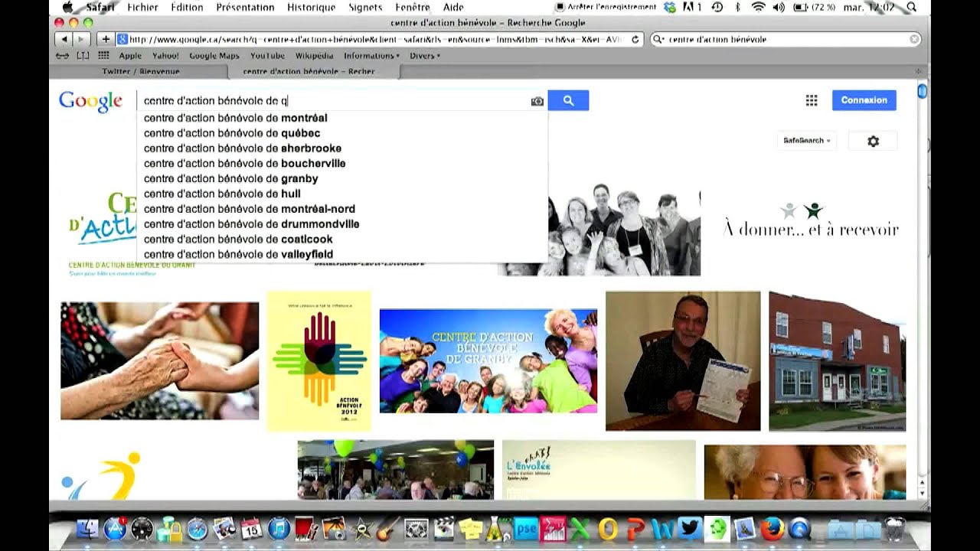Open the Wi-Fi status menu

click(759, 7)
